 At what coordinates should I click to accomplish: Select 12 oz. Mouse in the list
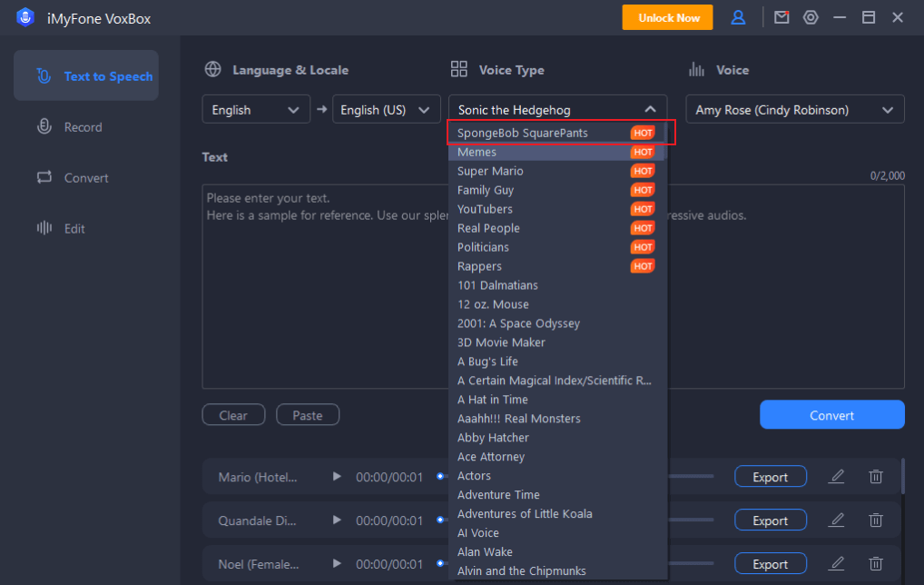point(556,304)
